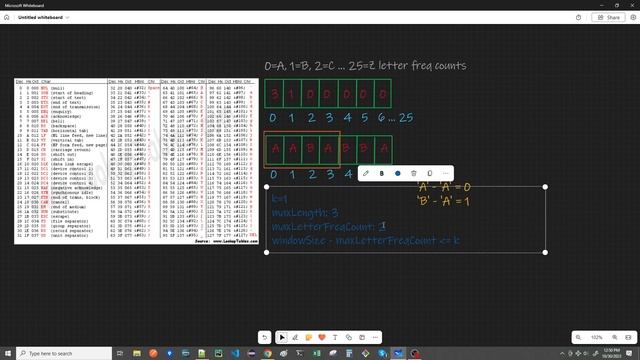The image size is (640, 360).
Task: Edit text via pencil icon in popup toolbar
Action: (x=366, y=173)
